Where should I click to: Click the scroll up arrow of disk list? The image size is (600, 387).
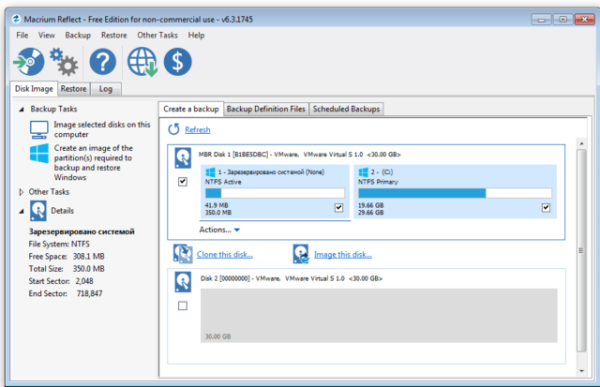[582, 144]
